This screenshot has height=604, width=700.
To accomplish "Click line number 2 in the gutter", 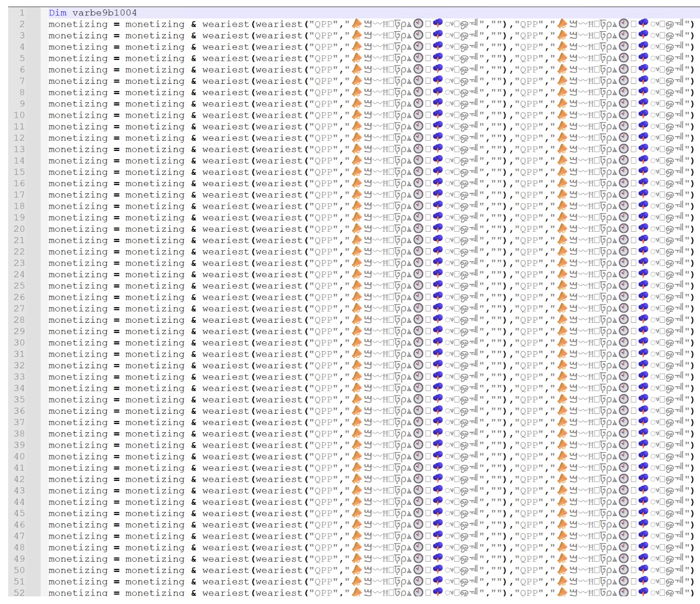I will [22, 24].
